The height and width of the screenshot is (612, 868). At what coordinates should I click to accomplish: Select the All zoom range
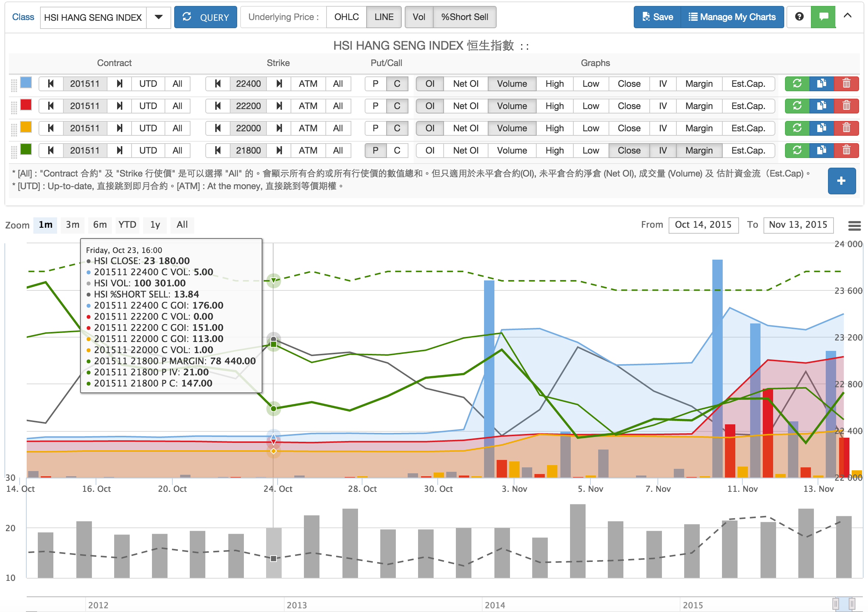coord(182,225)
